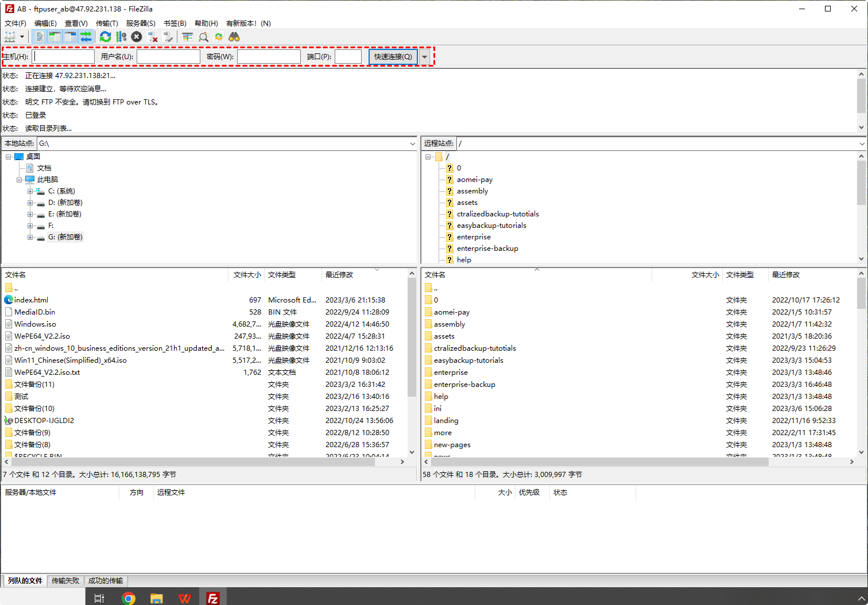Viewport: 868px width, 605px height.
Task: Open the 服务器(S) menu
Action: 140,24
